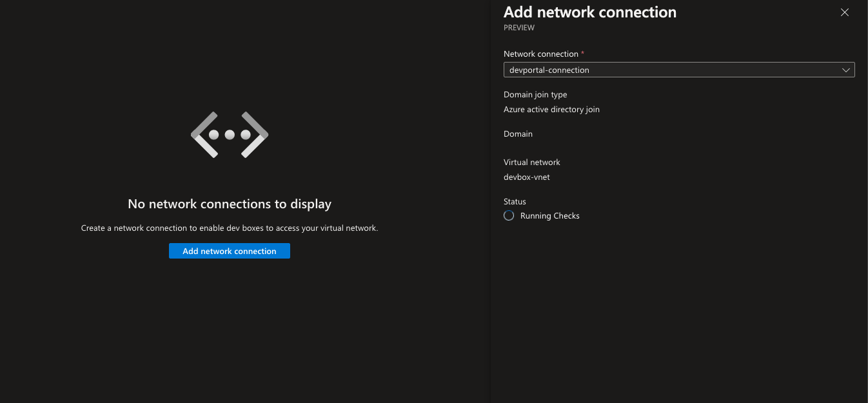
Task: Click the PREVIEW label under the title
Action: coord(518,28)
